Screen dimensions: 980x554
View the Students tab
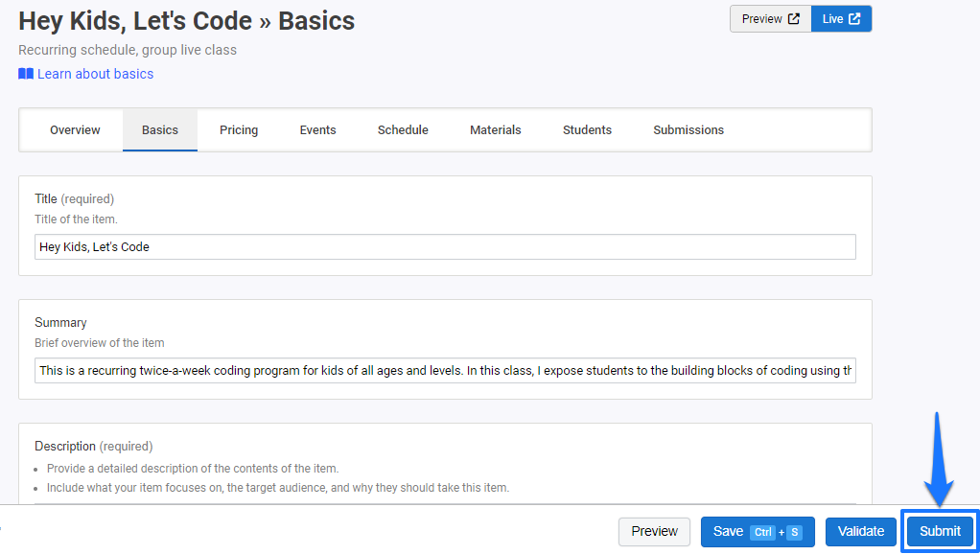(x=587, y=130)
